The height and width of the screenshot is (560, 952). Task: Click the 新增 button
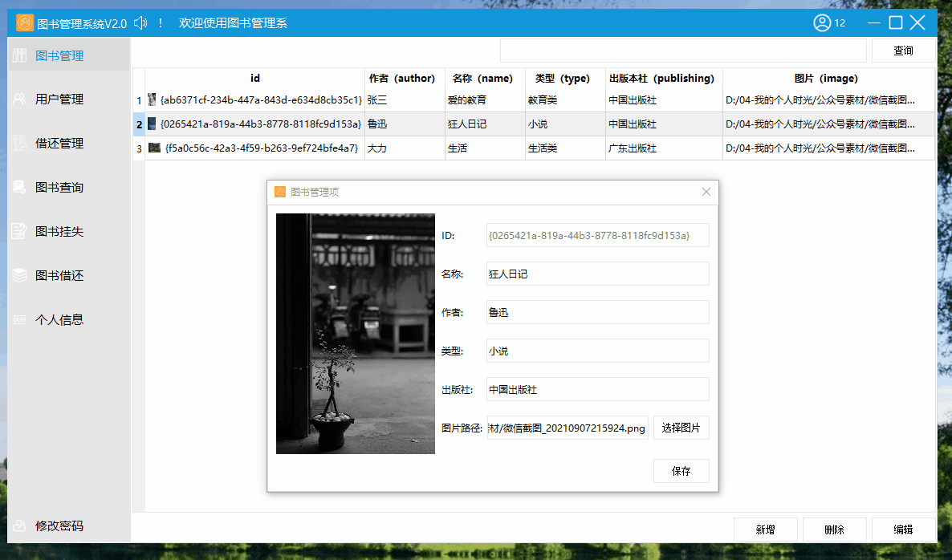[x=765, y=530]
